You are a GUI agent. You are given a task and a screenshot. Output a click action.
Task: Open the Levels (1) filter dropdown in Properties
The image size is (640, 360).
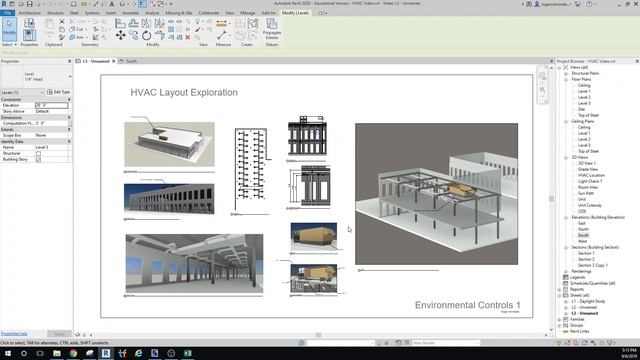click(x=22, y=93)
